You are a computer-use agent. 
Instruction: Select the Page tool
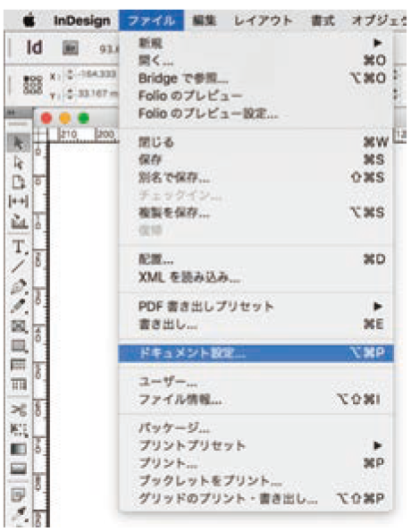[19, 182]
